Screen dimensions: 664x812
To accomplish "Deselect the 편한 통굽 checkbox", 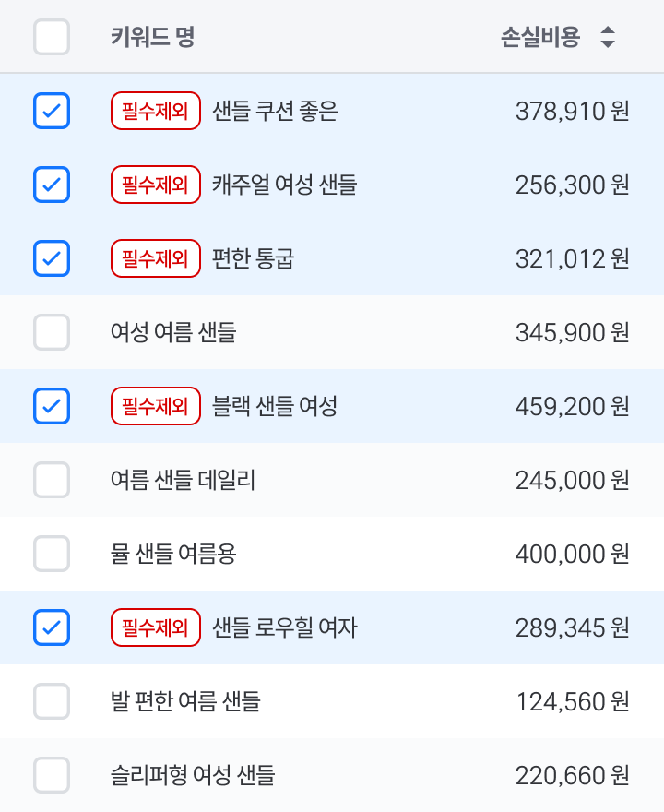I will click(x=52, y=258).
